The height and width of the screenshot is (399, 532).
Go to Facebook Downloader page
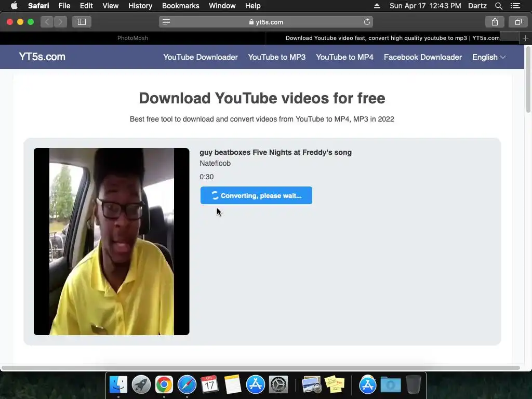(423, 57)
